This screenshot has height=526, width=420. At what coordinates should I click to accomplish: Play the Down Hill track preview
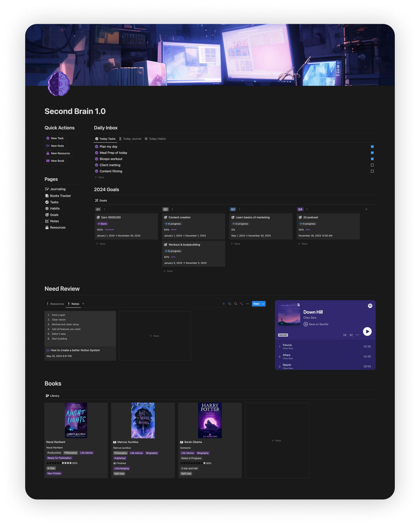(367, 331)
